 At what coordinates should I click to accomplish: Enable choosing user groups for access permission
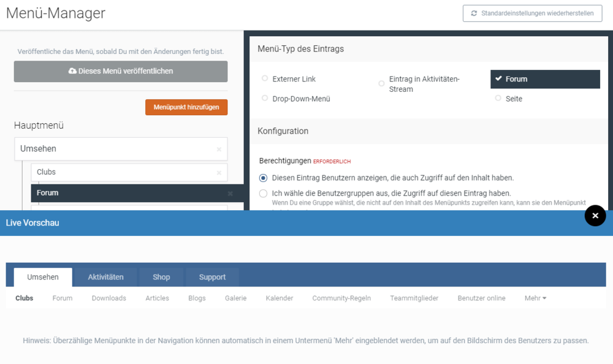(263, 194)
